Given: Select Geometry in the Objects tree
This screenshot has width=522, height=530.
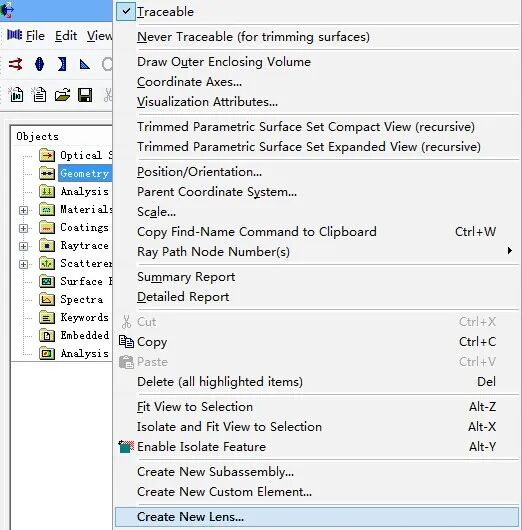Looking at the screenshot, I should tap(85, 173).
